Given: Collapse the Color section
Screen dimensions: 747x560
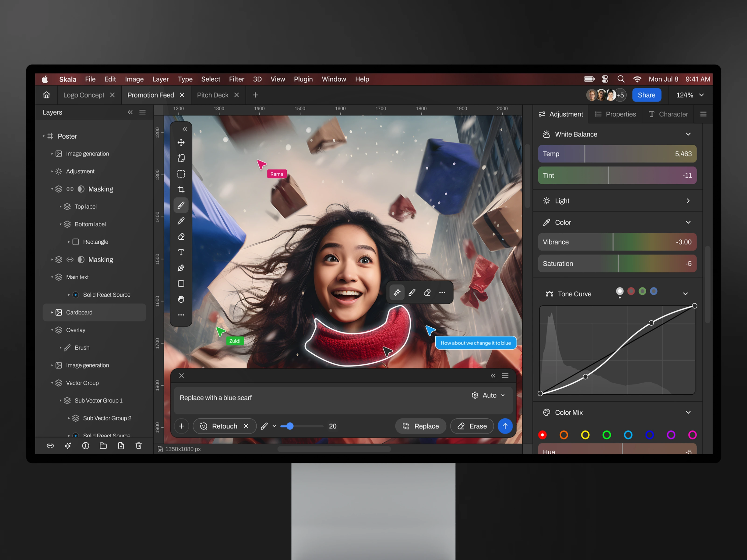Looking at the screenshot, I should point(688,222).
